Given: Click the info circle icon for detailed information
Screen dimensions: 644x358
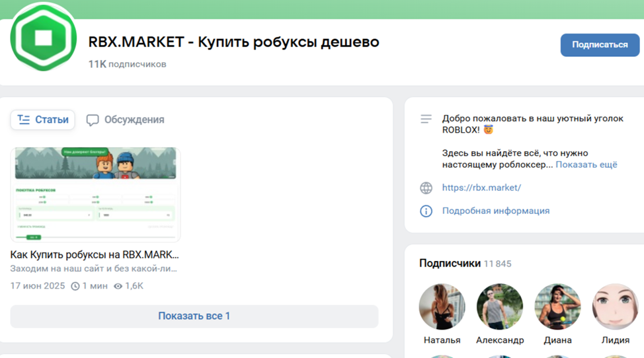Looking at the screenshot, I should 426,211.
